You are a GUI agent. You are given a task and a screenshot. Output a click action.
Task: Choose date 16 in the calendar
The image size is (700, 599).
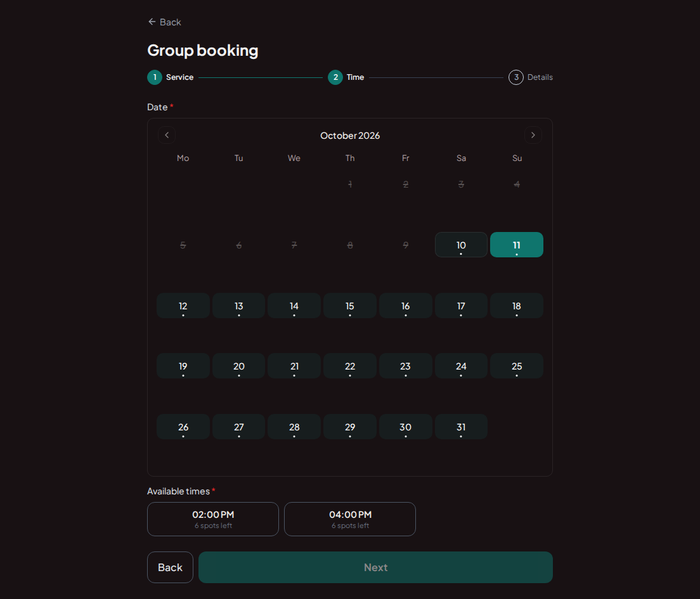click(x=405, y=306)
